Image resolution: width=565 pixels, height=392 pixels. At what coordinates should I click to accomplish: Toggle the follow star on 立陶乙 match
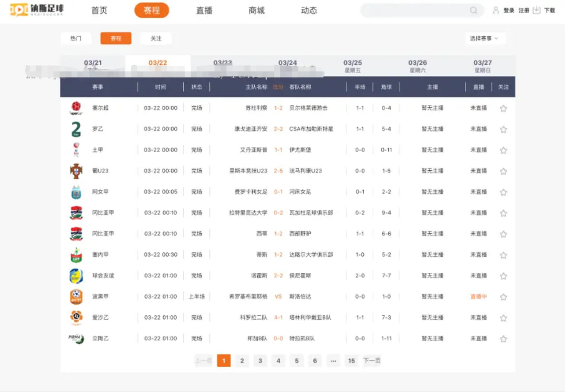point(503,339)
